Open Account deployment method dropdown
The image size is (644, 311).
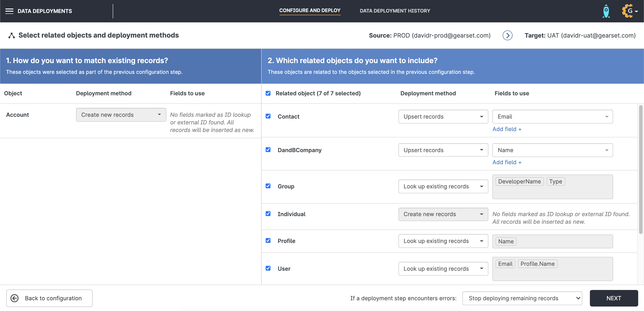pos(121,115)
